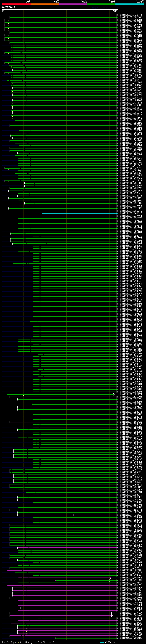Click the purple ~60% identity legend bar
This screenshot has height=644, width=146.
point(73,4)
